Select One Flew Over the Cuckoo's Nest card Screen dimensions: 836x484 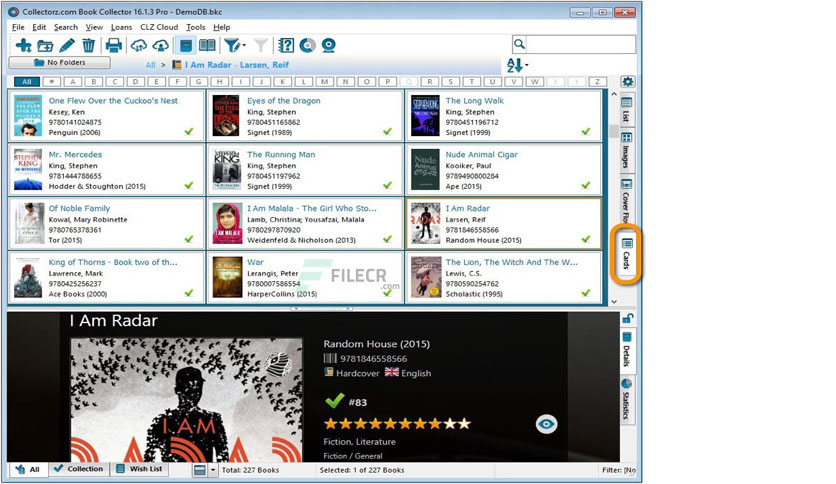point(107,116)
